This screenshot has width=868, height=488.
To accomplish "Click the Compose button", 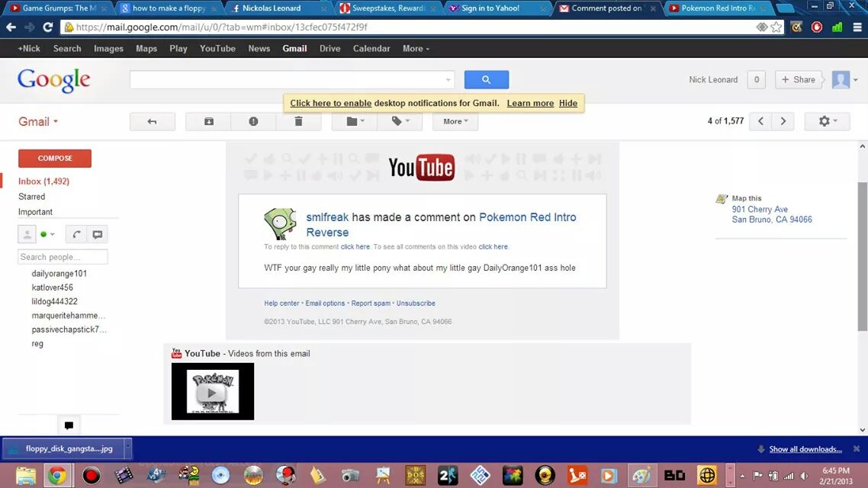I will tap(55, 159).
